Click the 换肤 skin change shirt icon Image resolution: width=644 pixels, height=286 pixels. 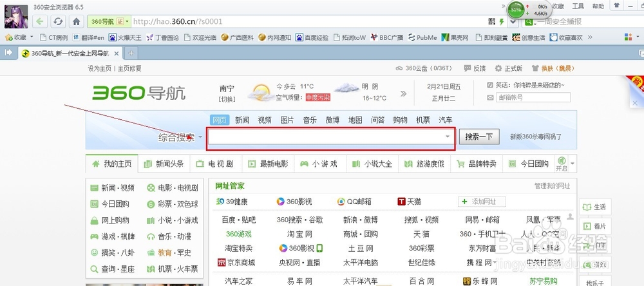tap(535, 68)
